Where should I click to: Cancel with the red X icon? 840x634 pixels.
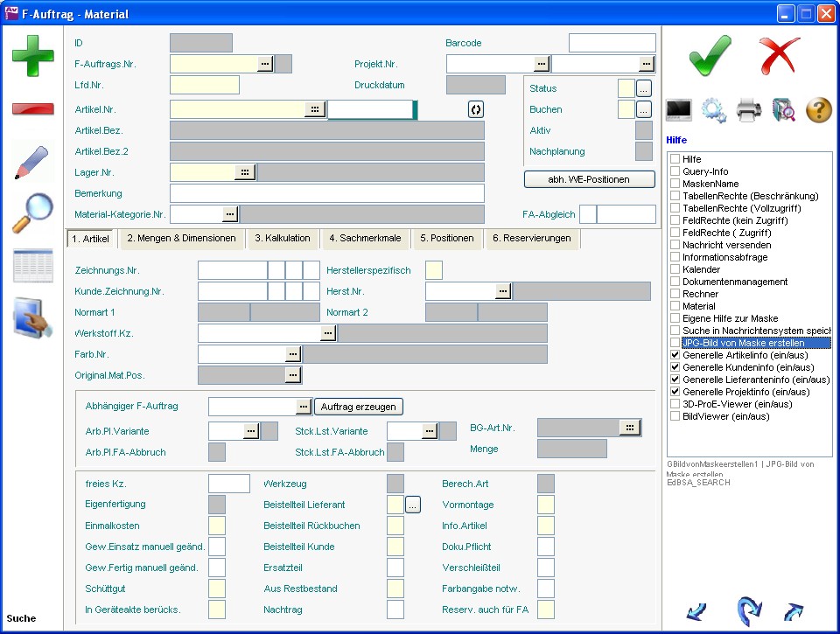(x=780, y=55)
